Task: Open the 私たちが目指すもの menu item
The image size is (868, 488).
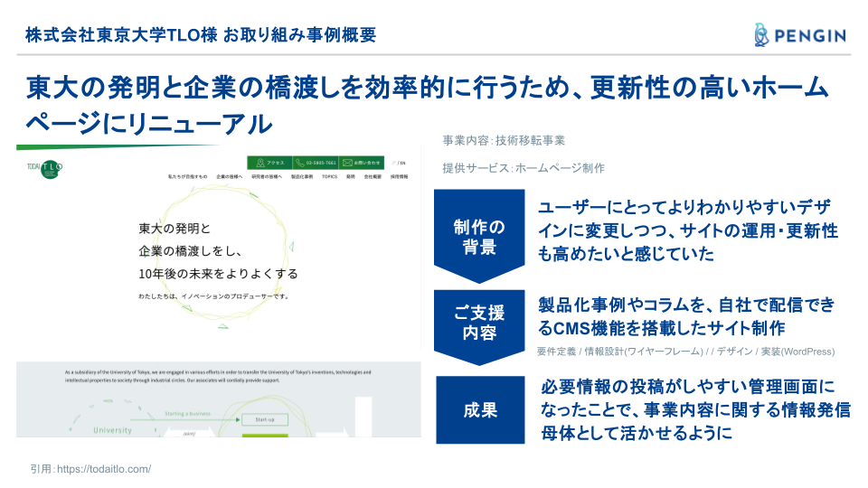Action: coord(188,176)
